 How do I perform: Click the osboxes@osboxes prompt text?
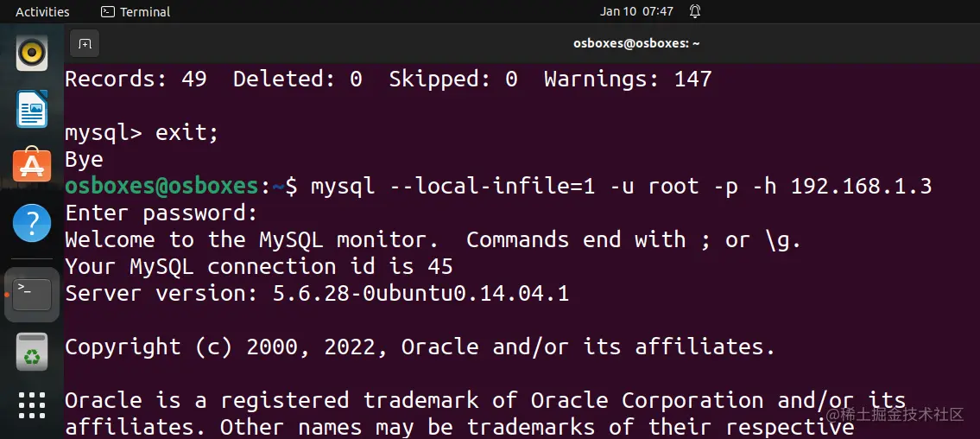(x=161, y=187)
